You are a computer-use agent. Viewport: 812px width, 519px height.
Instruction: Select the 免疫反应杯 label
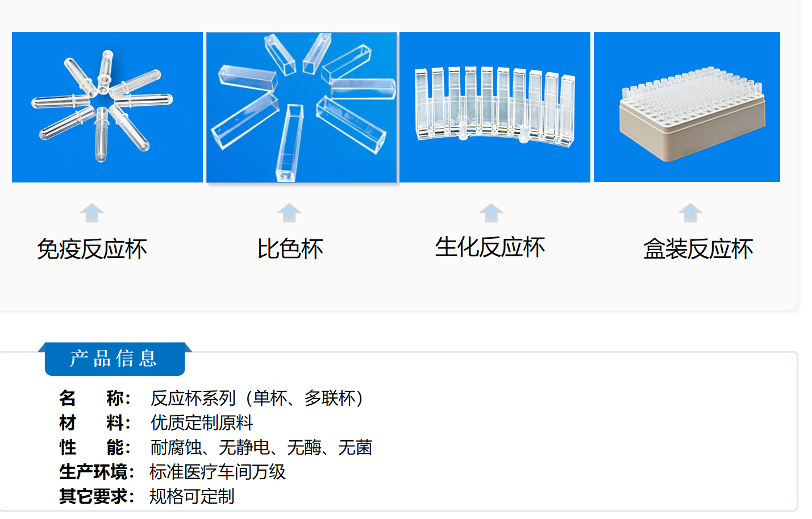tap(91, 249)
